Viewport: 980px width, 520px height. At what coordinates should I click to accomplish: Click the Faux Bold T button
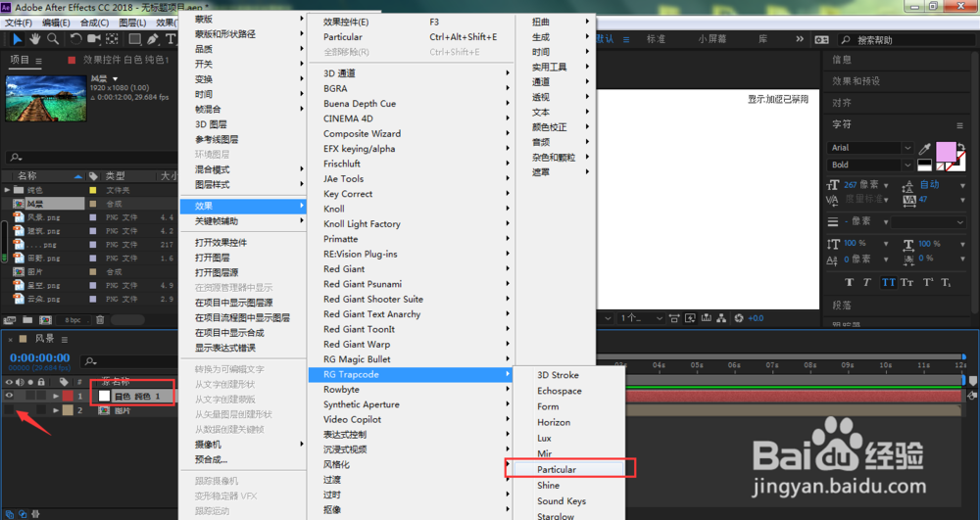pyautogui.click(x=849, y=282)
